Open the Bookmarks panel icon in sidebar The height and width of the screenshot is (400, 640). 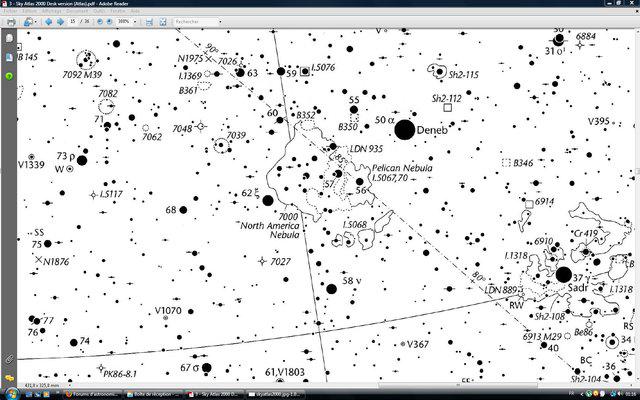[9, 57]
